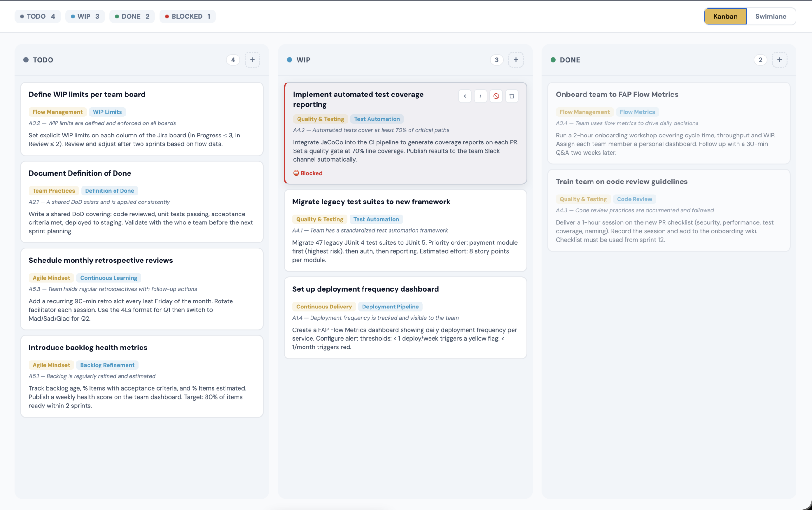
Task: Filter by TODO status chip
Action: coord(37,16)
